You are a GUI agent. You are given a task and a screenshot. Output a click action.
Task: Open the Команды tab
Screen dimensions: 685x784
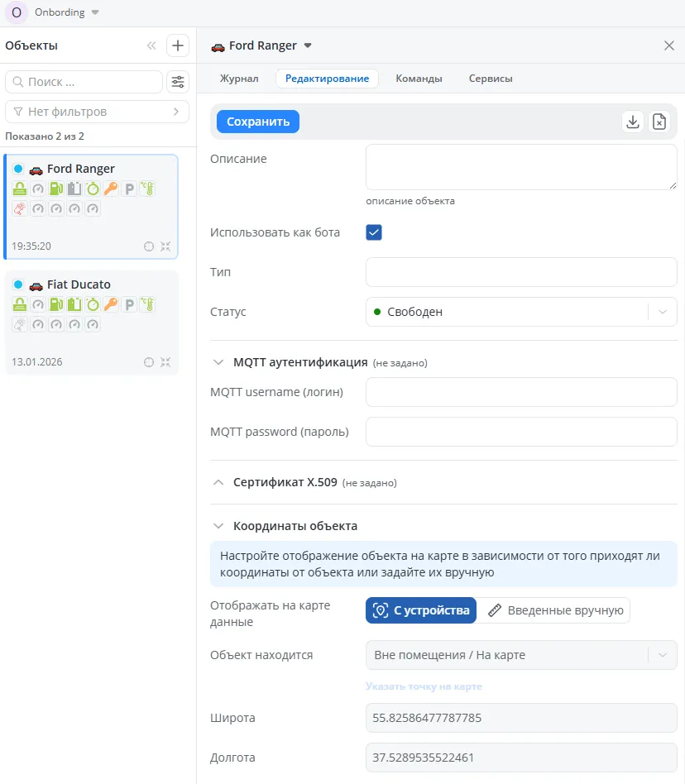click(x=419, y=79)
